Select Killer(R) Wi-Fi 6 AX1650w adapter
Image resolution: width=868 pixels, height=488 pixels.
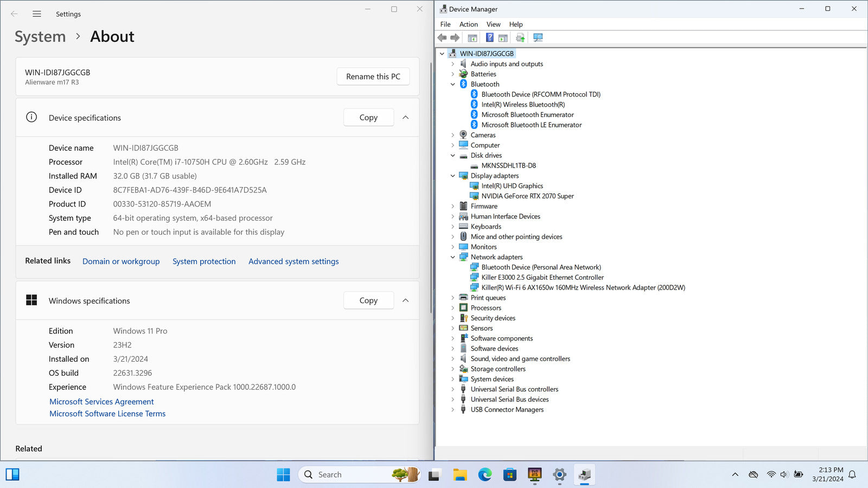(583, 287)
